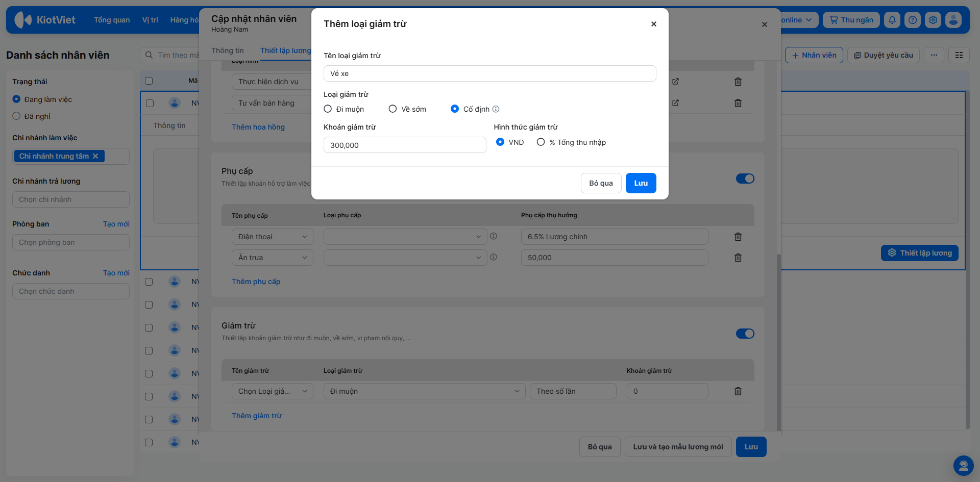Choose % Tổng thu nhập deduction form
This screenshot has width=980, height=482.
[x=541, y=142]
